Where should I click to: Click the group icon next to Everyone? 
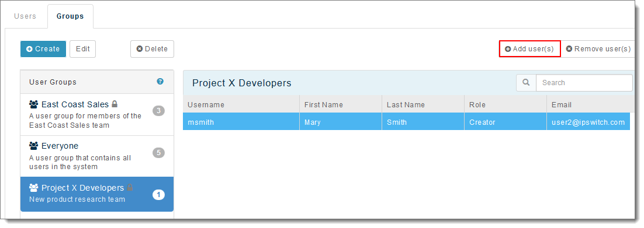pos(34,146)
